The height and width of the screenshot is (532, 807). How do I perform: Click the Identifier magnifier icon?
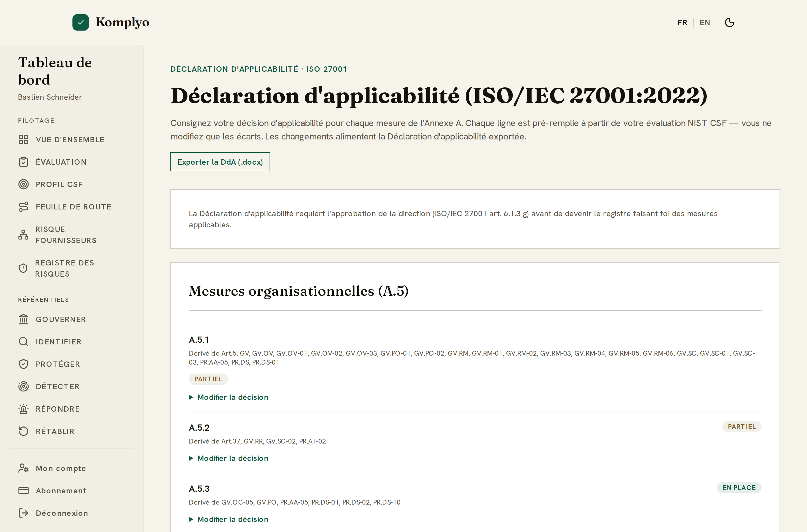[x=24, y=342]
